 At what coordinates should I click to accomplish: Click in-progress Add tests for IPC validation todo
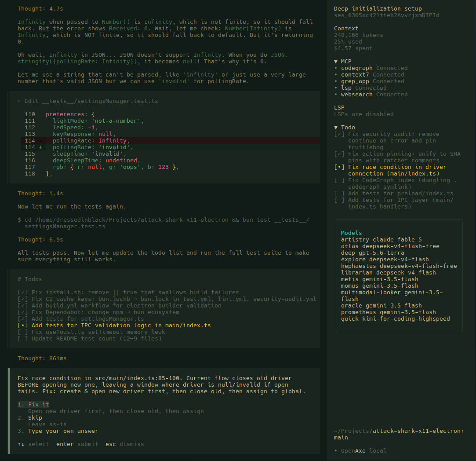click(114, 325)
